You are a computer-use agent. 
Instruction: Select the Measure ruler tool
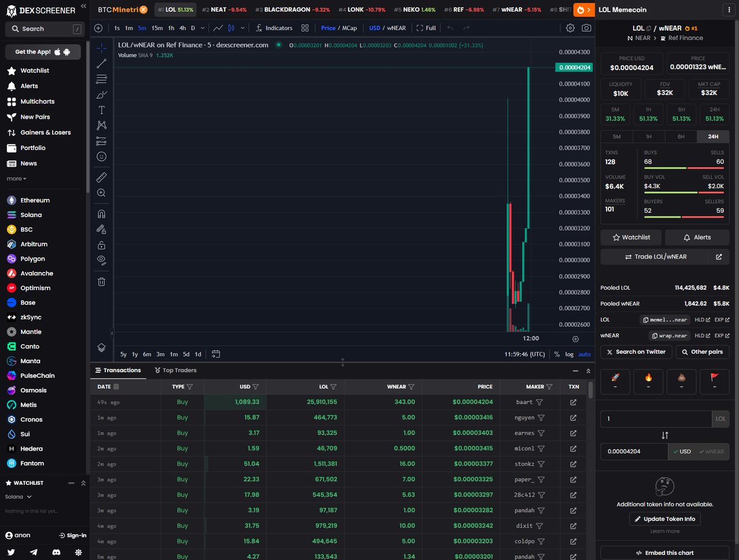[102, 177]
